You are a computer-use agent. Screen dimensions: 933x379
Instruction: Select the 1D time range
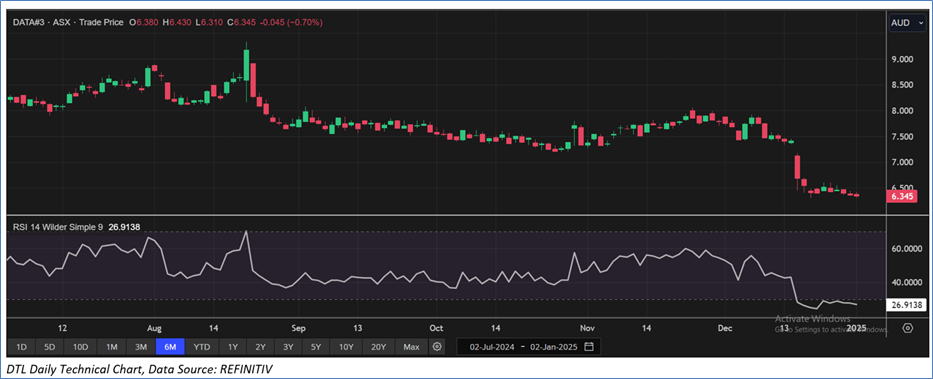click(21, 346)
